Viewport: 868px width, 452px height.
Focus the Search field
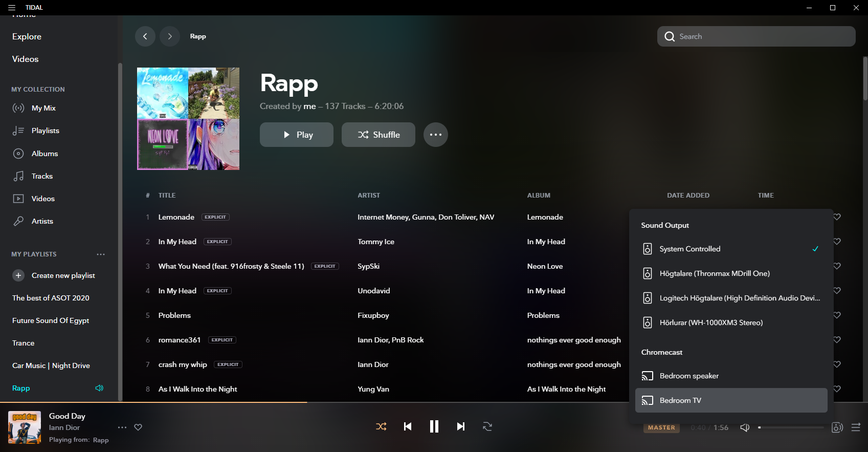click(756, 36)
